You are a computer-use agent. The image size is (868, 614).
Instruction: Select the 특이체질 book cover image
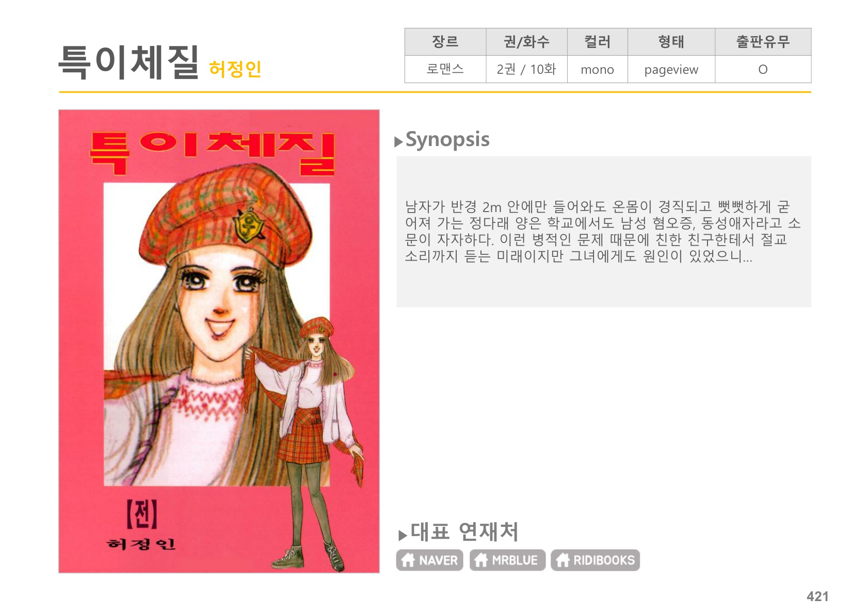tap(219, 341)
